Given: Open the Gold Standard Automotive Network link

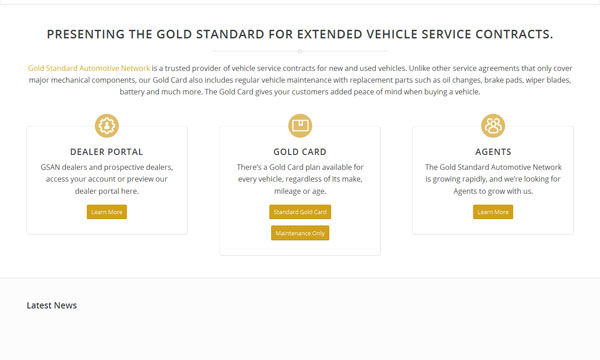Looking at the screenshot, I should pyautogui.click(x=89, y=68).
